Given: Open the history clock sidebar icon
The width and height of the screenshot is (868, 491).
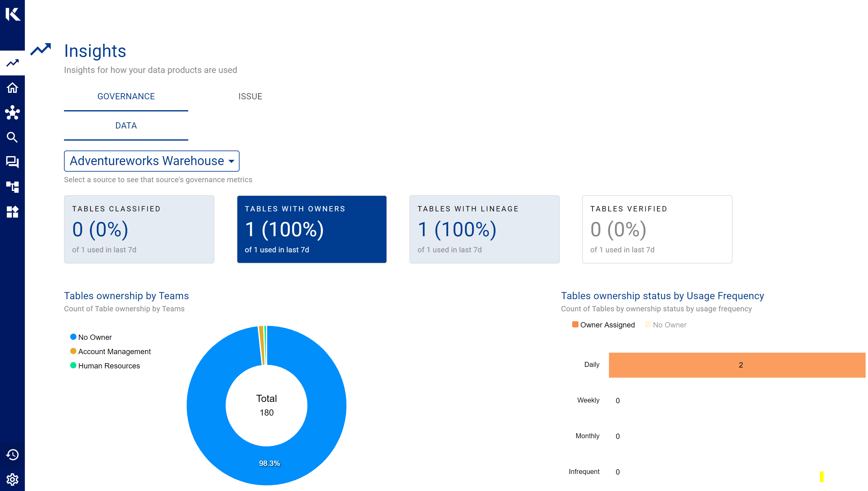Looking at the screenshot, I should tap(12, 455).
